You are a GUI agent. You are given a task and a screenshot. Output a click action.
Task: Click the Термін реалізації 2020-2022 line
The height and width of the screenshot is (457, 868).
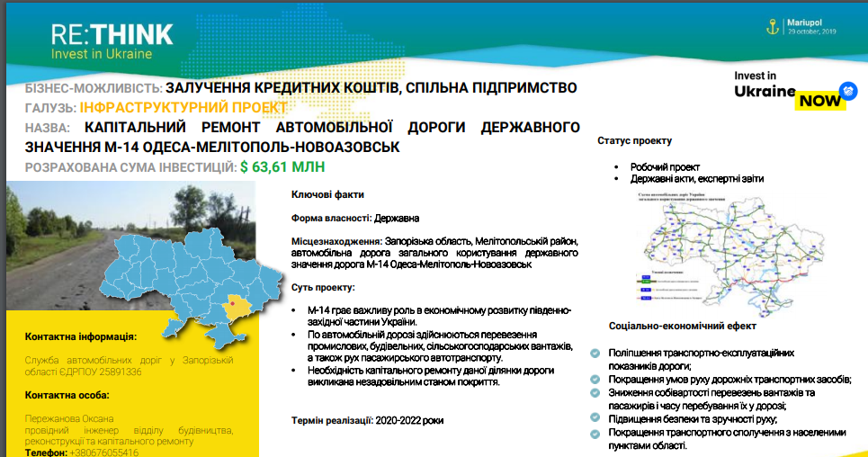[367, 421]
